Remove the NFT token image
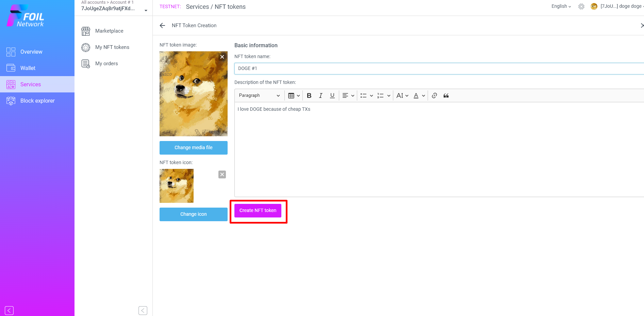 222,57
